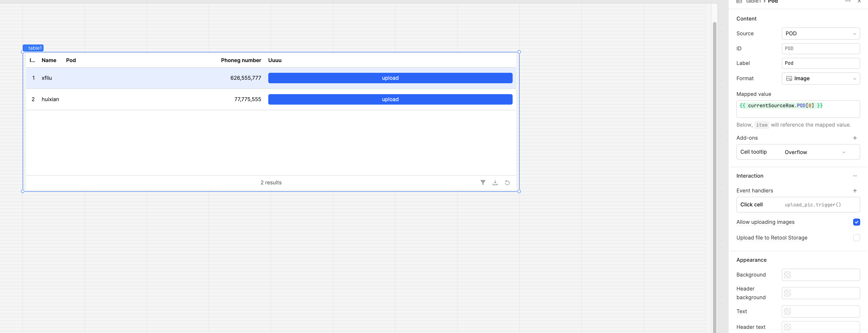The height and width of the screenshot is (333, 868).
Task: Open the Click cell event handler
Action: coord(798,204)
